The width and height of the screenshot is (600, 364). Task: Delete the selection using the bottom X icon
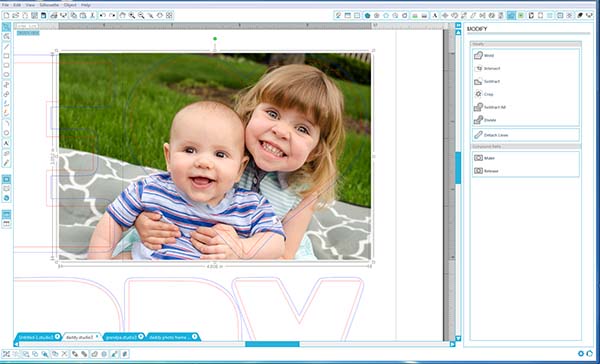(64, 354)
